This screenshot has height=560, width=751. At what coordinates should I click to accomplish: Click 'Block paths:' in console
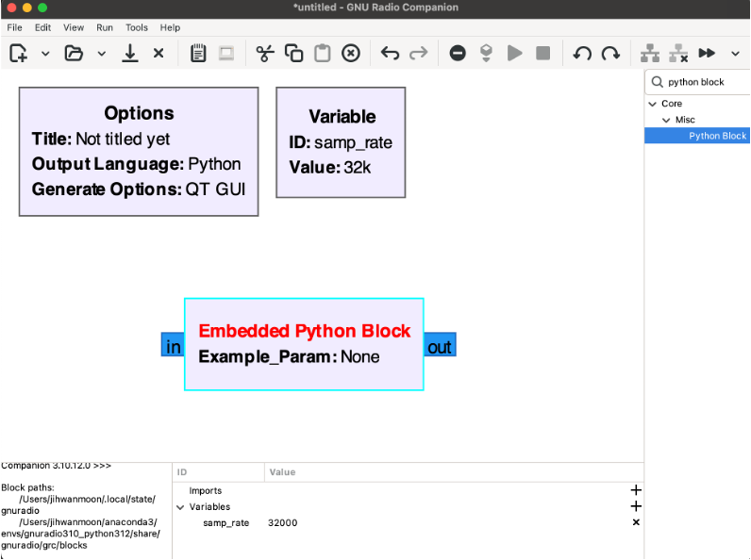pyautogui.click(x=27, y=487)
